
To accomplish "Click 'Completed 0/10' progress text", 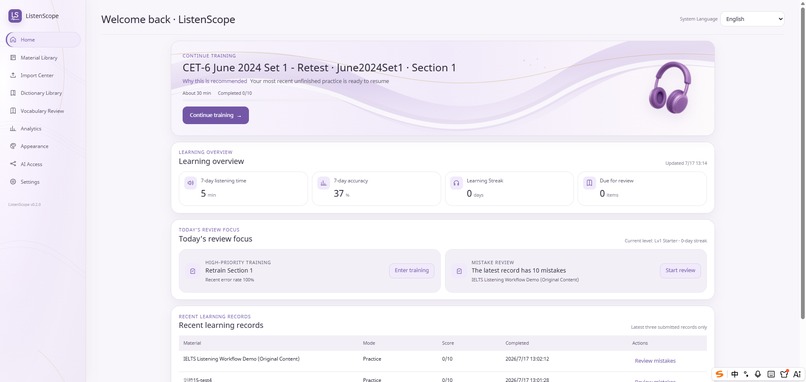I will (x=234, y=93).
